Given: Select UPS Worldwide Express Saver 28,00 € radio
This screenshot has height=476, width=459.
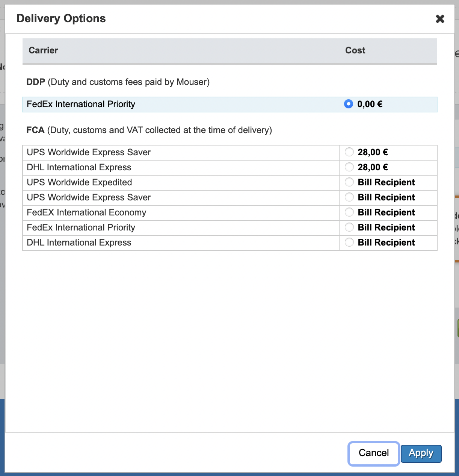Looking at the screenshot, I should pyautogui.click(x=349, y=152).
